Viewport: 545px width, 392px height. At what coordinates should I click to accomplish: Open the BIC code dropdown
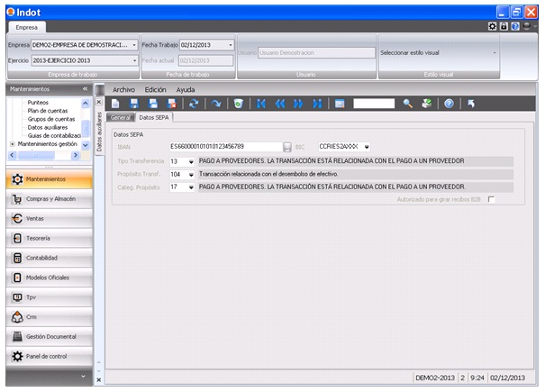click(x=367, y=147)
